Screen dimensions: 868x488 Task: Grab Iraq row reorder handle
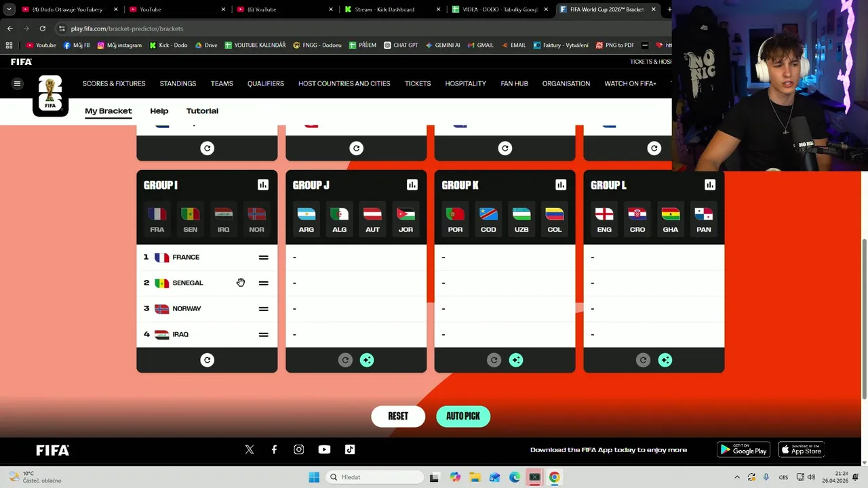(263, 335)
